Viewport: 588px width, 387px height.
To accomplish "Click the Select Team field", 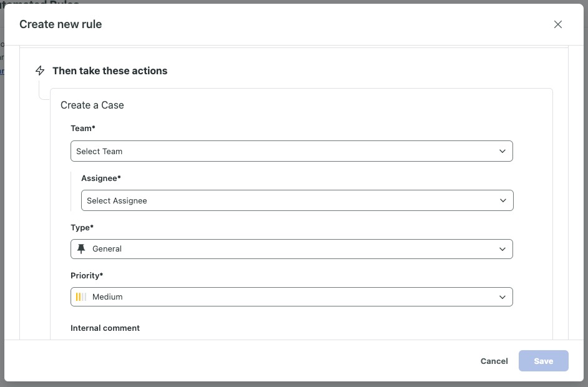I will coord(250,151).
